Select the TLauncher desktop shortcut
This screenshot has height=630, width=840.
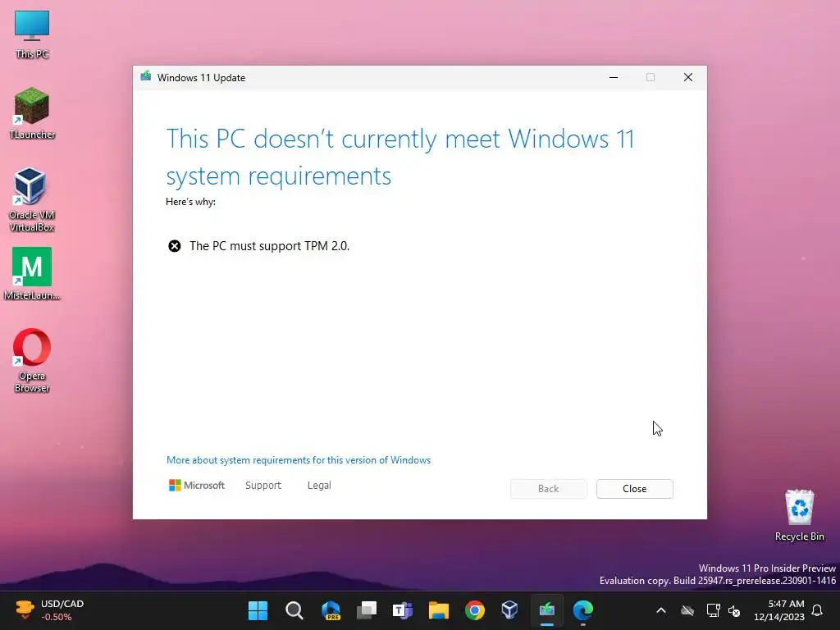coord(32,113)
